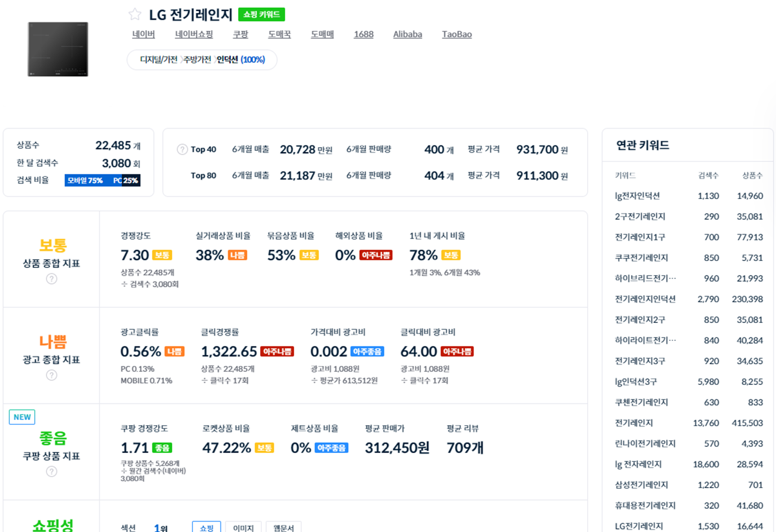Open help icon under 쿠팡 상품 지표
Image resolution: width=776 pixels, height=532 pixels.
[52, 471]
